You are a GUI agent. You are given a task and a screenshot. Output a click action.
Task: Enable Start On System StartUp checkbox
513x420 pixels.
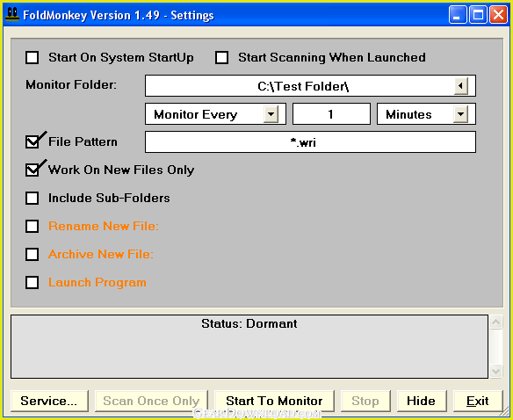pos(32,58)
